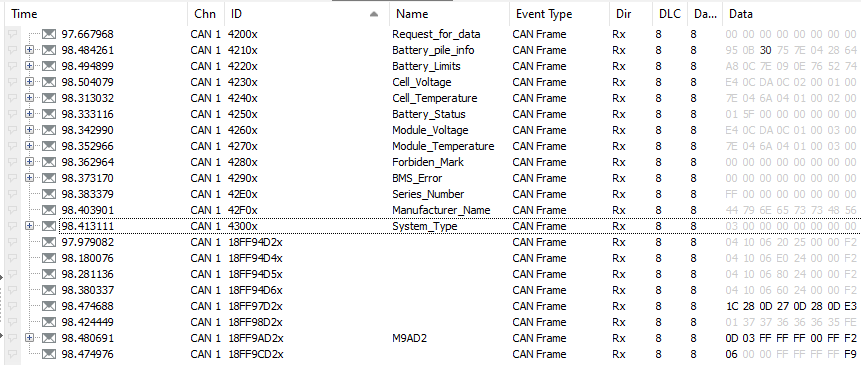Expand the System_Type 4300x row
Viewport: 865px width, 365px height.
tap(30, 226)
